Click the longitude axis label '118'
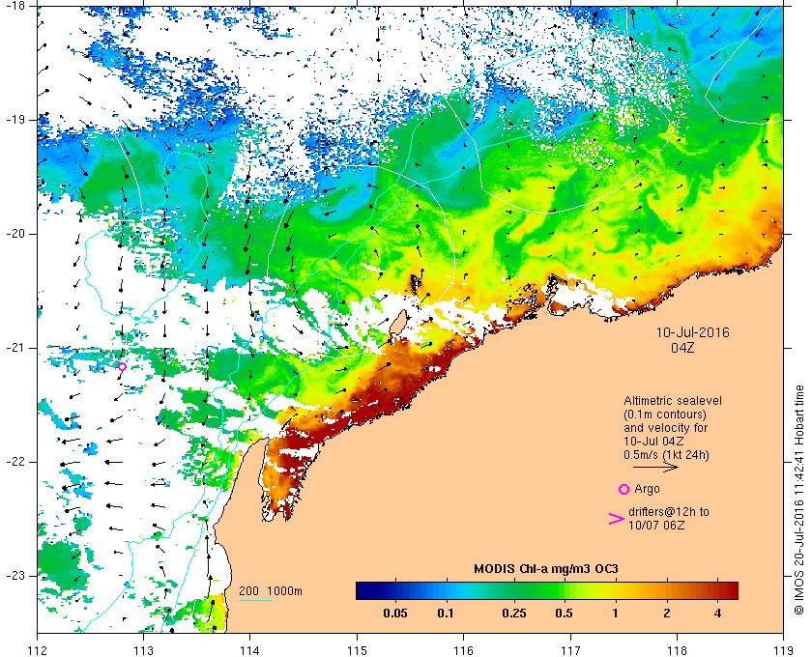Image resolution: width=812 pixels, height=657 pixels. click(677, 650)
